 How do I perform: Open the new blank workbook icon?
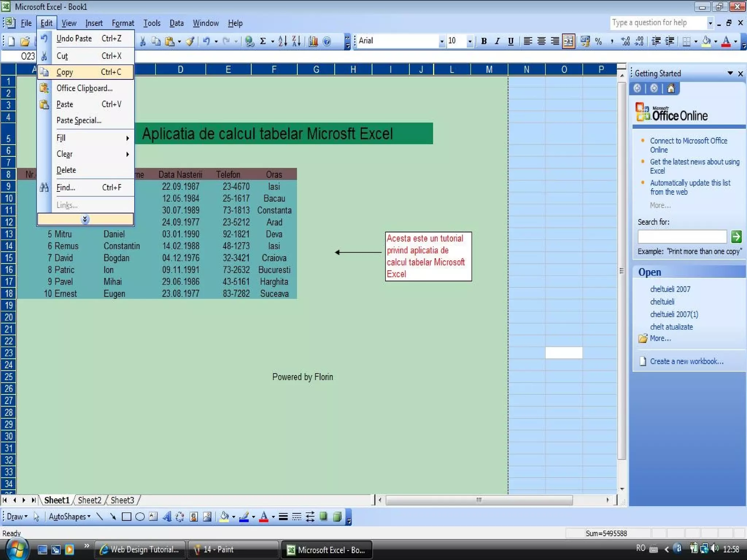click(11, 41)
